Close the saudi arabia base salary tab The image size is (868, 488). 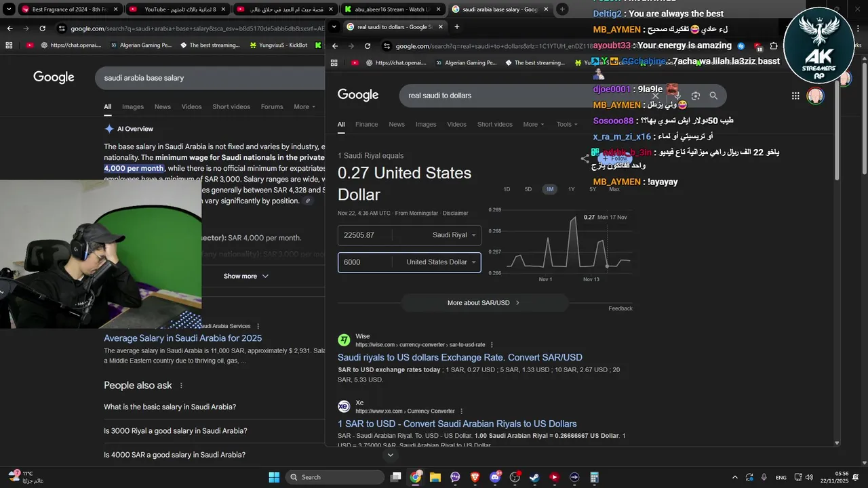[546, 9]
